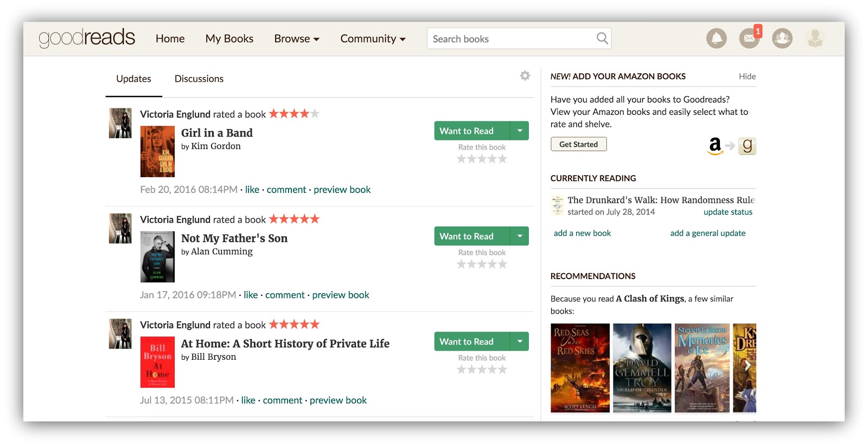
Task: Click the Amazon logo icon
Action: pyautogui.click(x=715, y=146)
